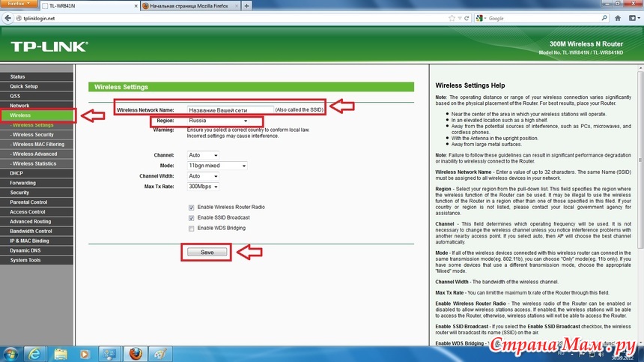Switch to Firefox in the taskbar
This screenshot has height=362, width=644.
tap(135, 355)
